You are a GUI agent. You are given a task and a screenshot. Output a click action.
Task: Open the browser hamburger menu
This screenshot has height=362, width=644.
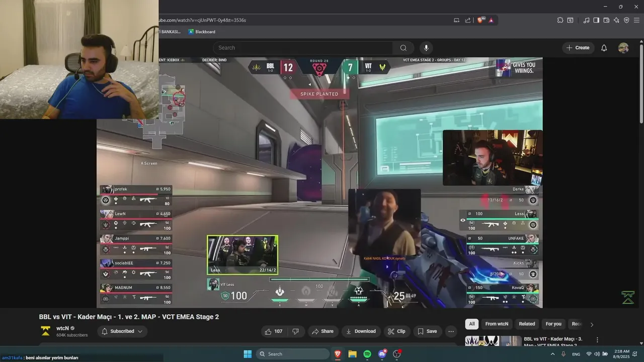636,20
